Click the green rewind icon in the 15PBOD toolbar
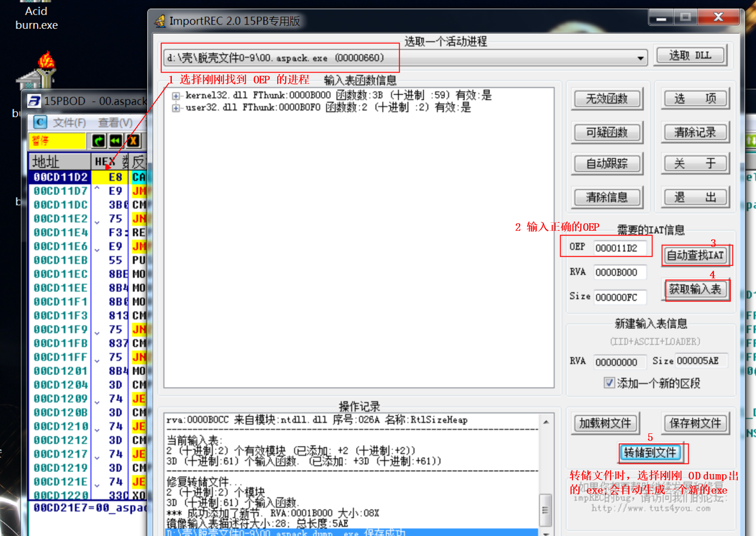Screen dimensions: 756x536 click(115, 141)
